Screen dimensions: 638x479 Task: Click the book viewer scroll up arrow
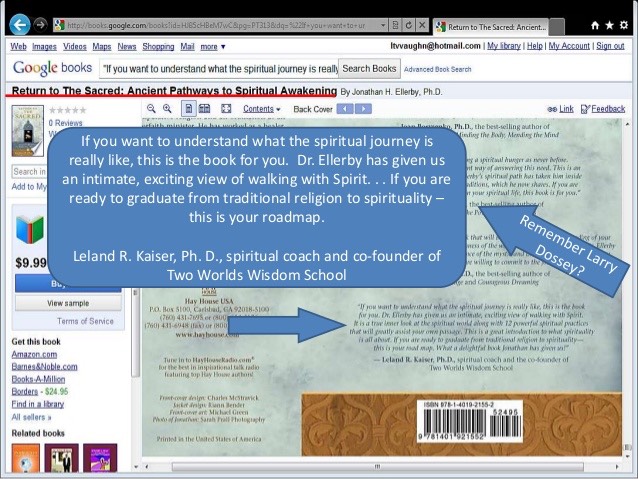point(627,124)
